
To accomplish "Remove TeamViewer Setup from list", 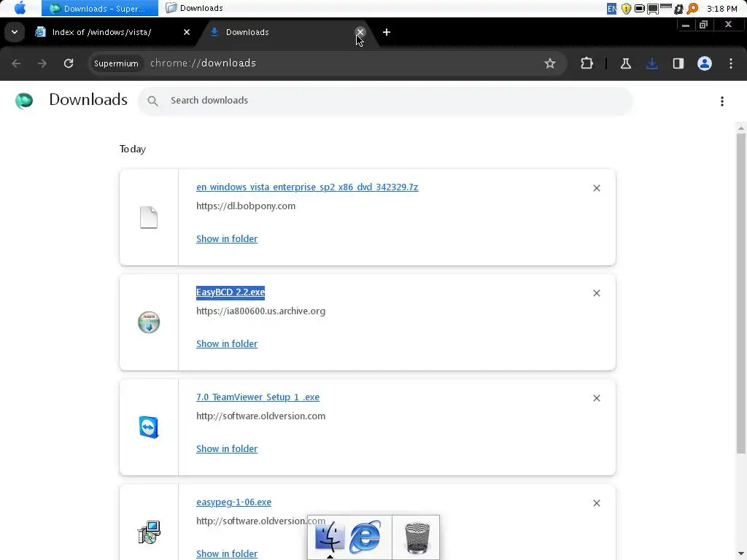I will coord(597,398).
